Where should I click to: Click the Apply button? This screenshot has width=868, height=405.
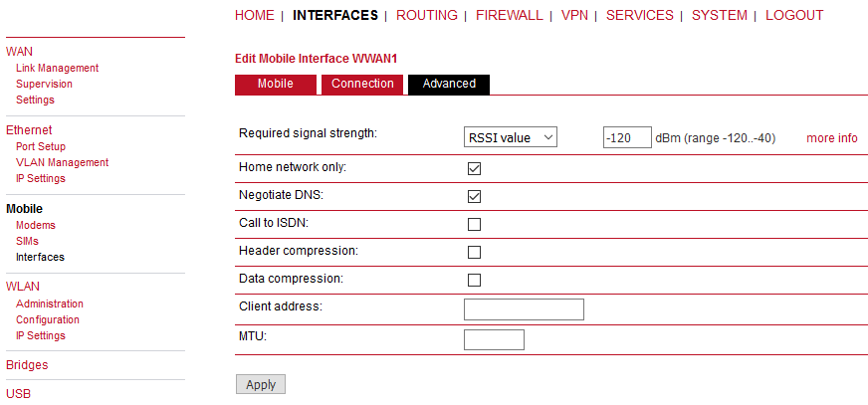click(x=261, y=385)
